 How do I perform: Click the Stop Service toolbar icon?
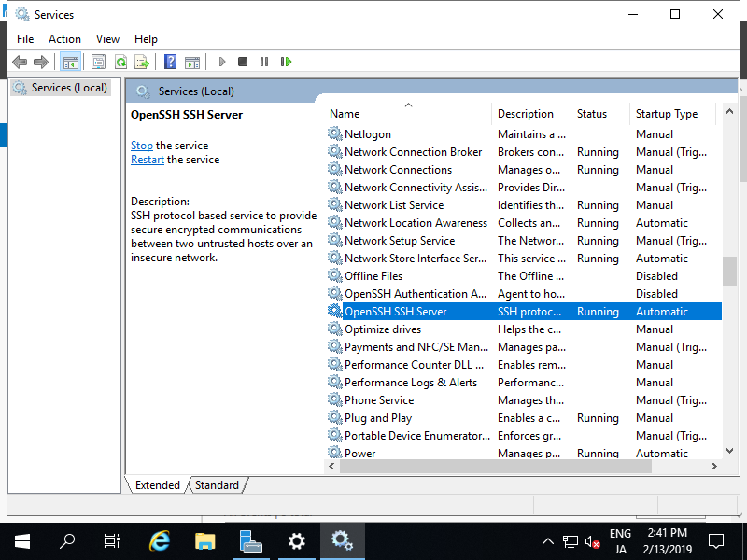[242, 62]
